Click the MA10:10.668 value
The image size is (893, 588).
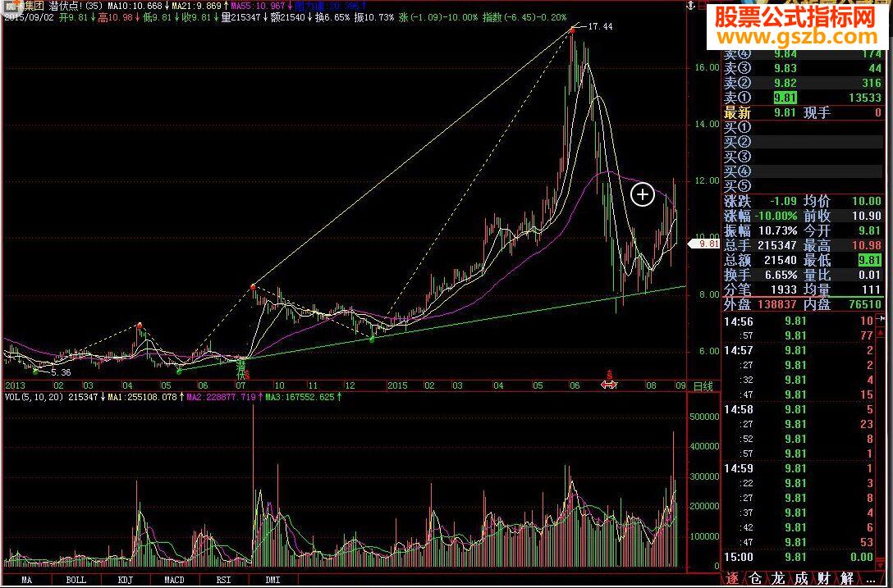(134, 7)
